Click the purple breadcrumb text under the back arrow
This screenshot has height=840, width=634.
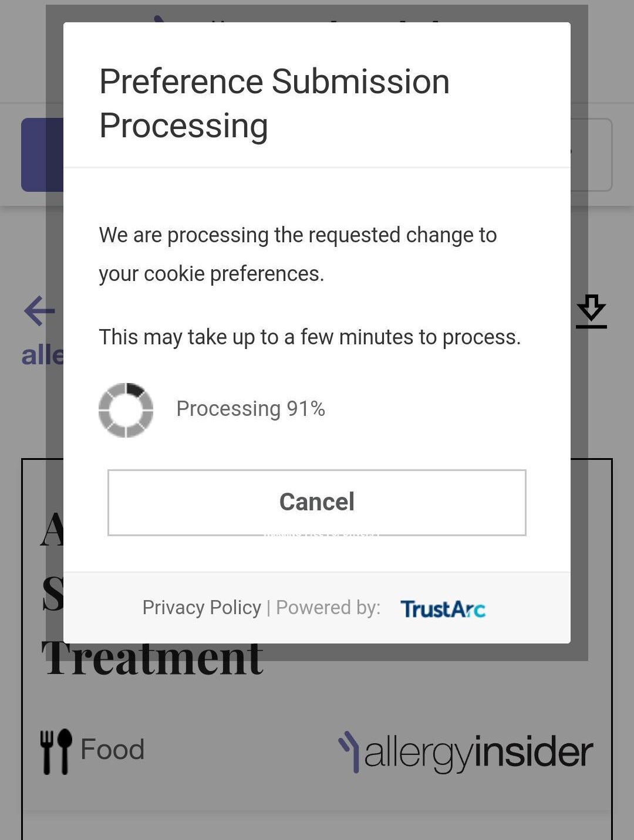[42, 355]
